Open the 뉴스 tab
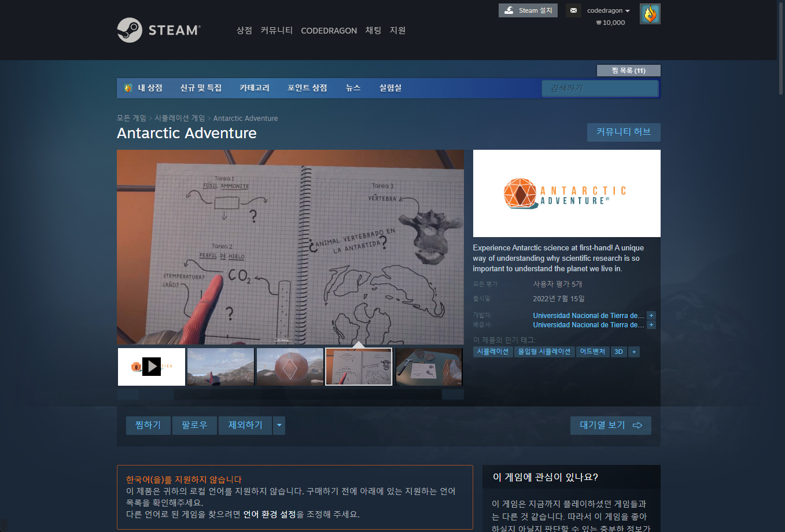 pyautogui.click(x=353, y=88)
